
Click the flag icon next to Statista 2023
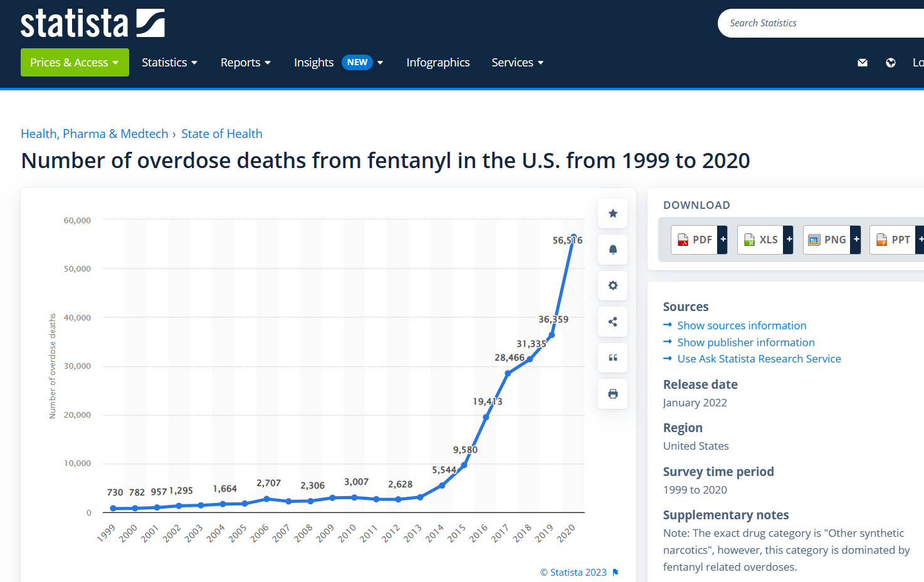click(616, 572)
